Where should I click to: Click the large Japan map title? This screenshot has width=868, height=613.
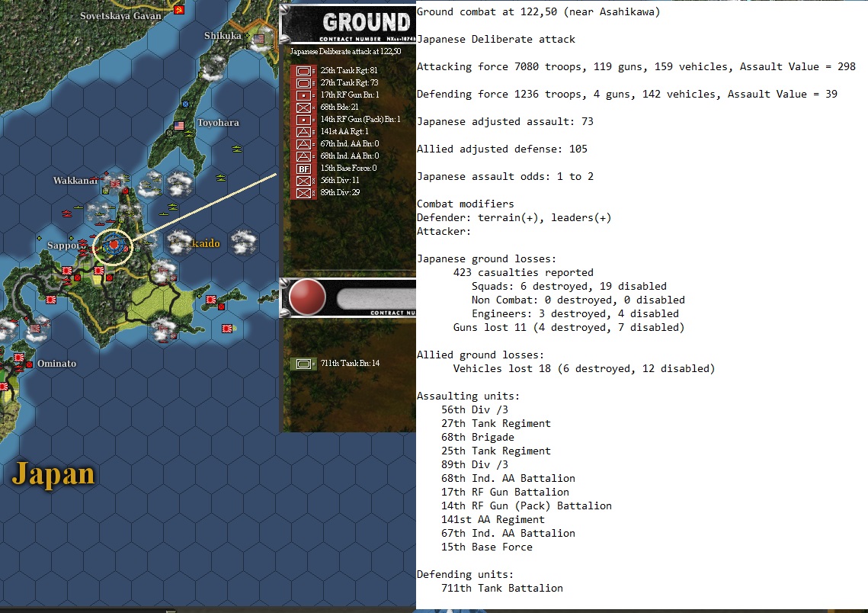pyautogui.click(x=53, y=474)
